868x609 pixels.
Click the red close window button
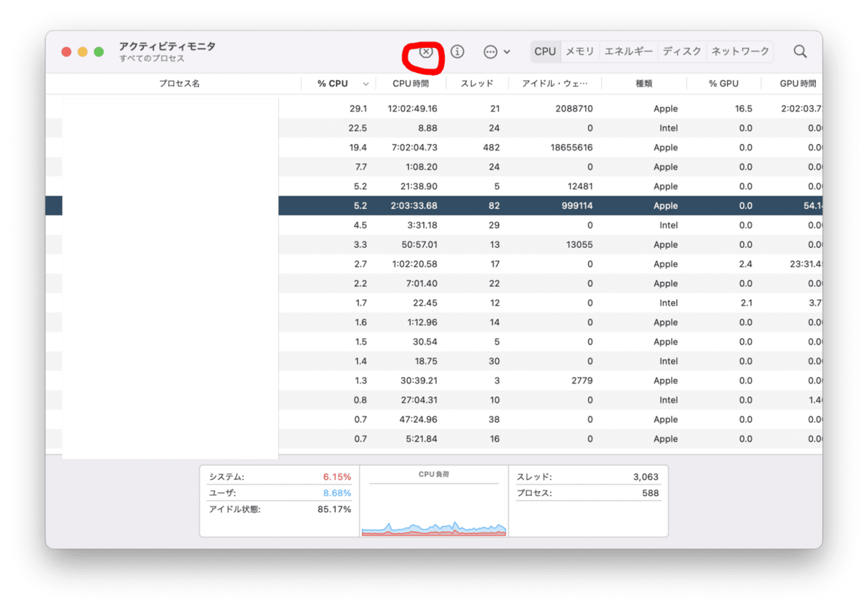(x=66, y=52)
